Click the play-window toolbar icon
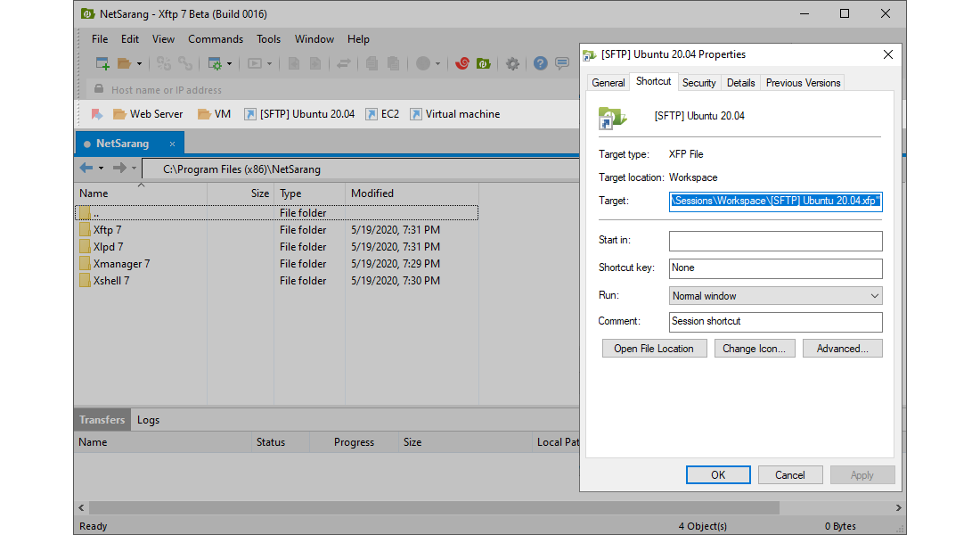980x535 pixels. click(255, 63)
